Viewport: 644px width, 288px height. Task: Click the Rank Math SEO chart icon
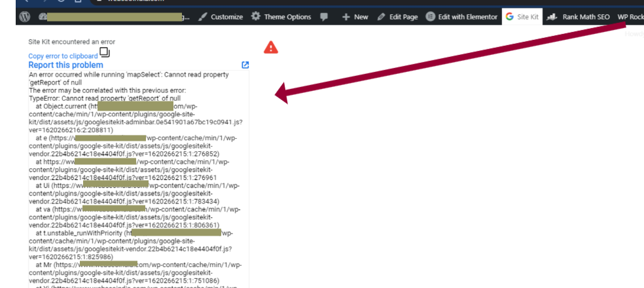tap(553, 17)
